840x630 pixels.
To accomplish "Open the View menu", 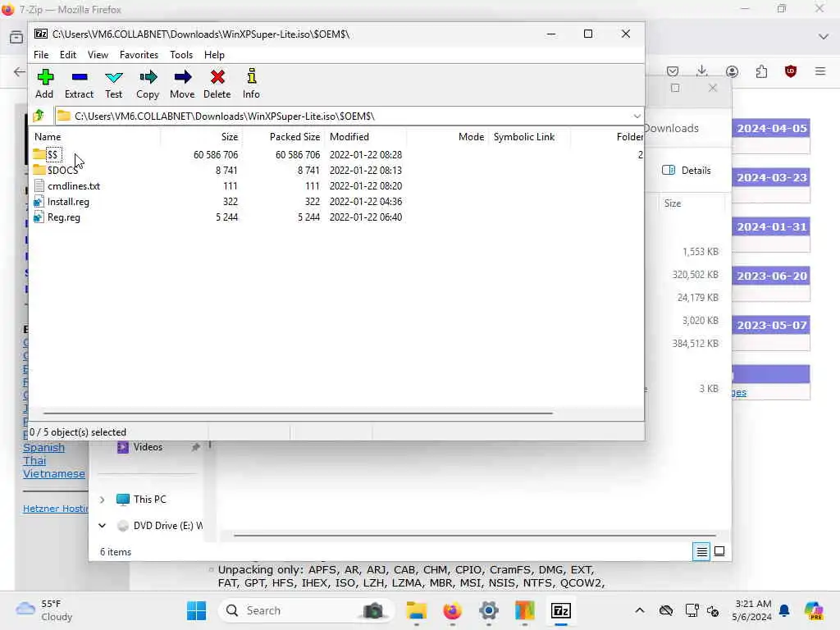I will click(98, 55).
